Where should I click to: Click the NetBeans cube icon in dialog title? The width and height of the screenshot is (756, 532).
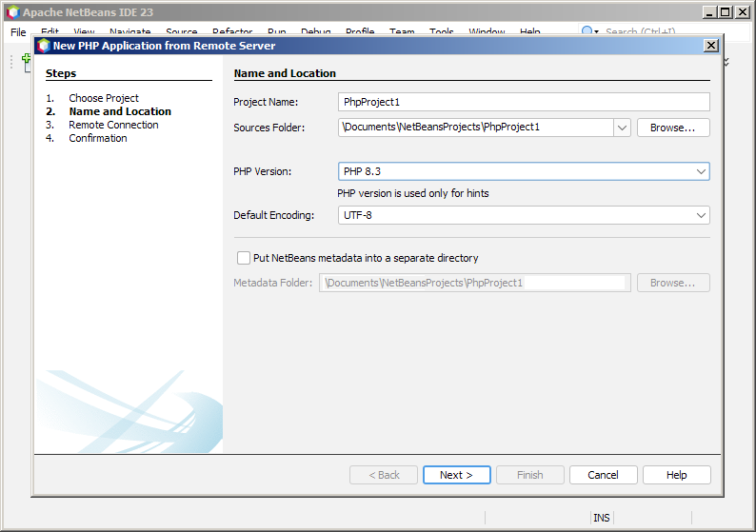(43, 46)
